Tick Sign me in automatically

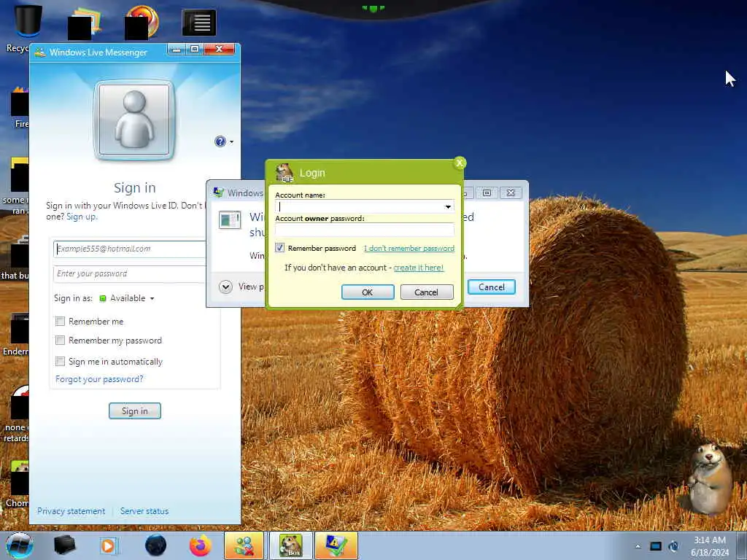60,362
